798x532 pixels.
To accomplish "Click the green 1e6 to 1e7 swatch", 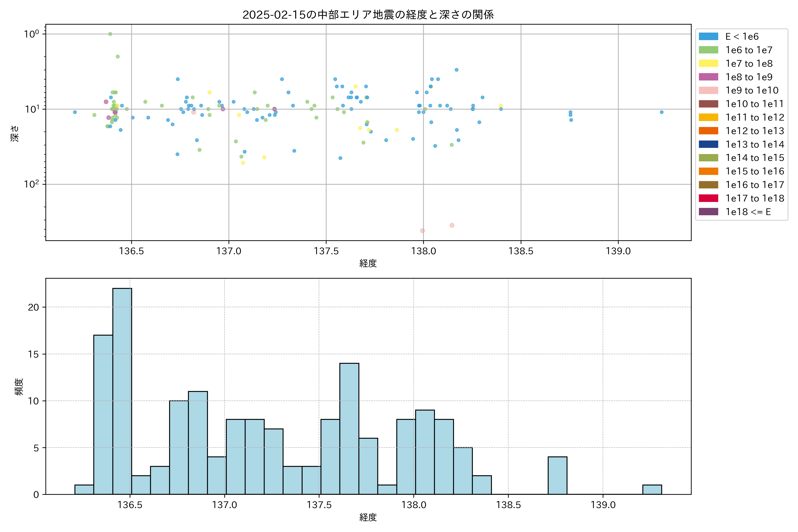I will tap(708, 50).
